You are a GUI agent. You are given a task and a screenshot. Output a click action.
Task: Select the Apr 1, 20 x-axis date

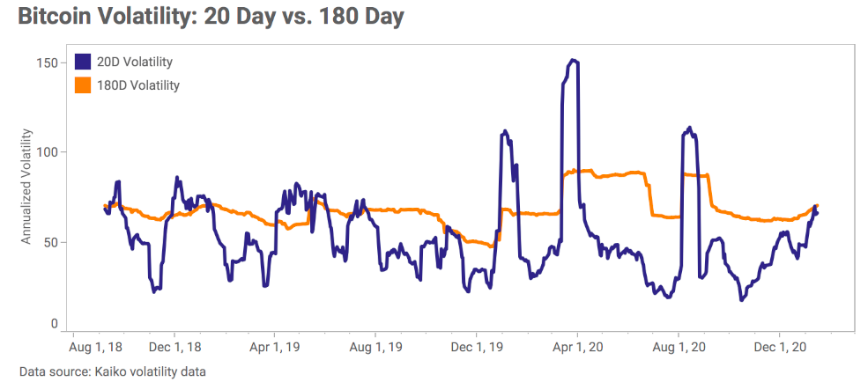[x=577, y=347]
